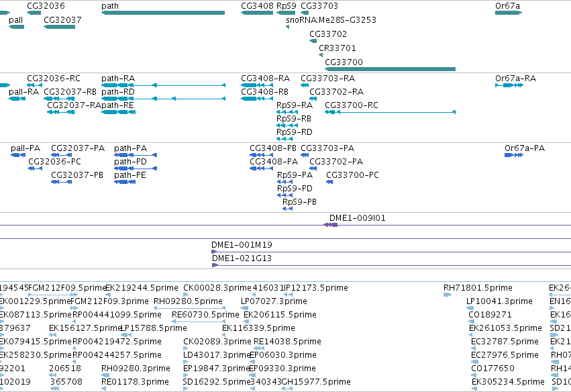571x392 pixels.
Task: Select EST EK219244.5prime
Action: [142, 288]
